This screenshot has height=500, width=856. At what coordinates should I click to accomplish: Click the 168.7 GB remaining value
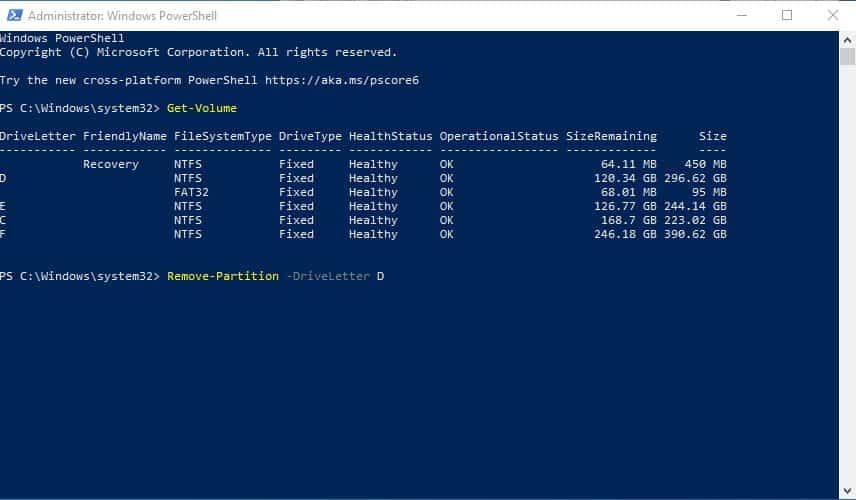pyautogui.click(x=628, y=220)
